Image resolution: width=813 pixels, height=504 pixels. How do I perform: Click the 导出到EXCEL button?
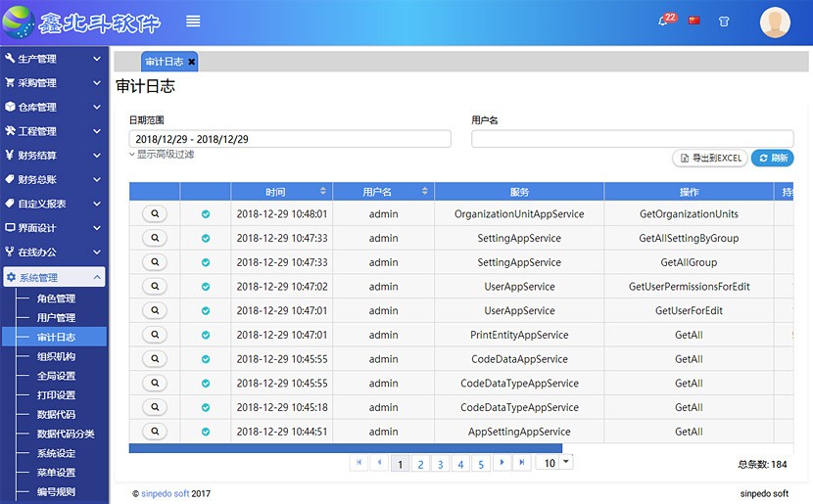710,158
